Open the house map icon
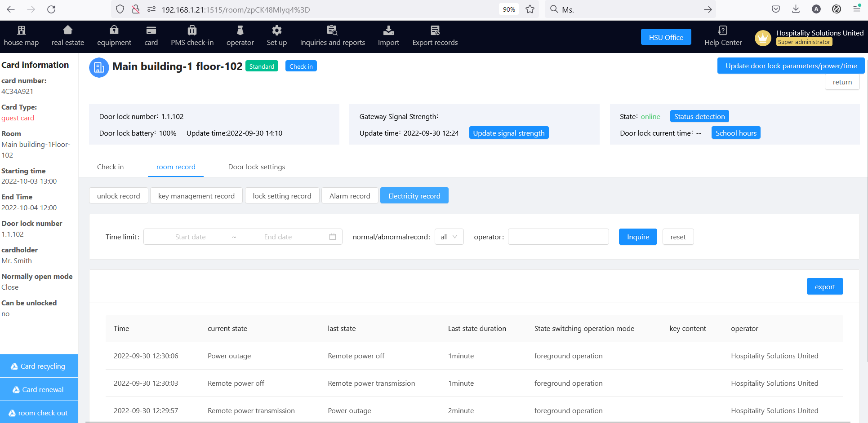 pyautogui.click(x=21, y=31)
